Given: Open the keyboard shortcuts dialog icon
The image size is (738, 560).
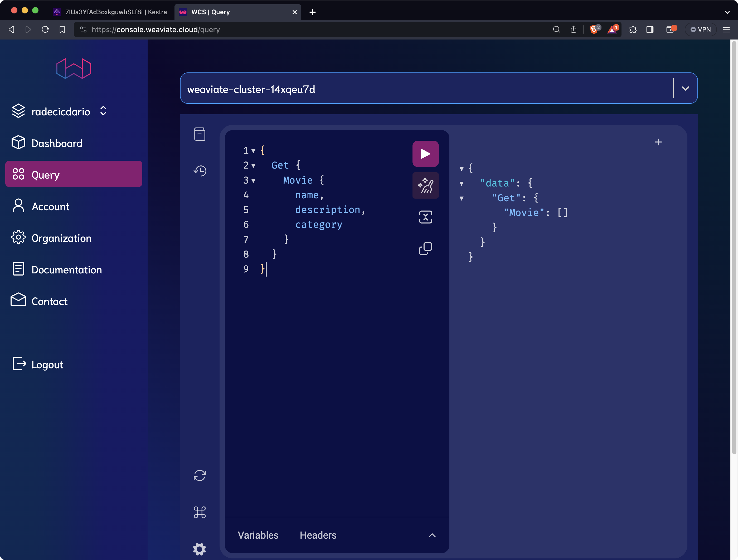Looking at the screenshot, I should click(200, 512).
